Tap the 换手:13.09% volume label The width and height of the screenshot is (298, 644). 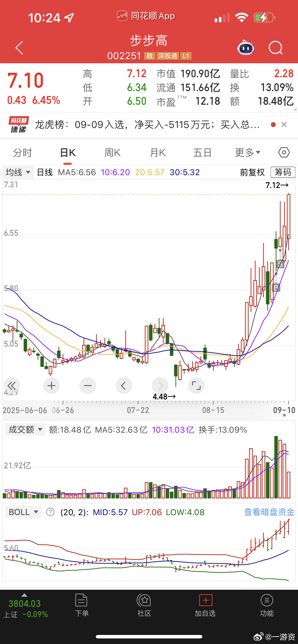pos(223,430)
